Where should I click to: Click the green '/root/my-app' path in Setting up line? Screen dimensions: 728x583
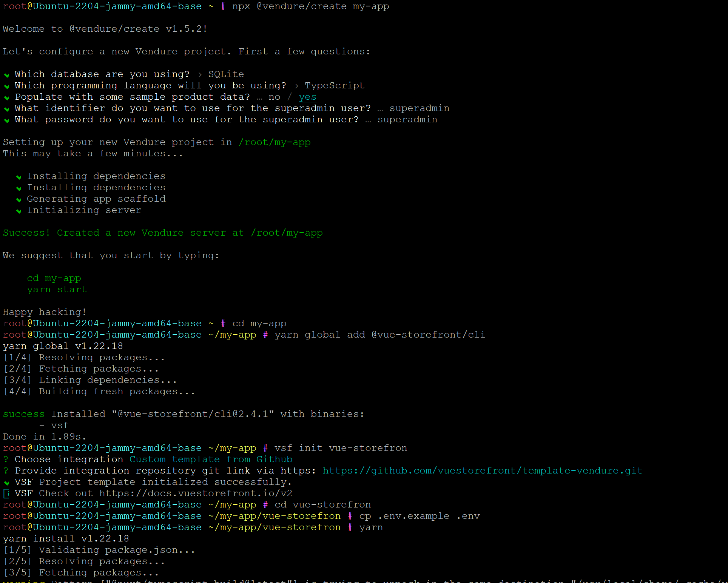[274, 142]
